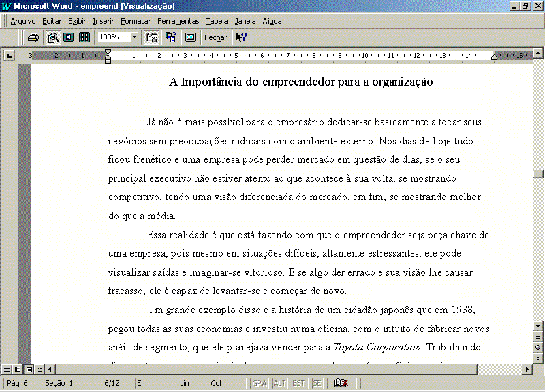545x392 pixels.
Task: Click the horizontal scrollbar thumb
Action: (267, 369)
